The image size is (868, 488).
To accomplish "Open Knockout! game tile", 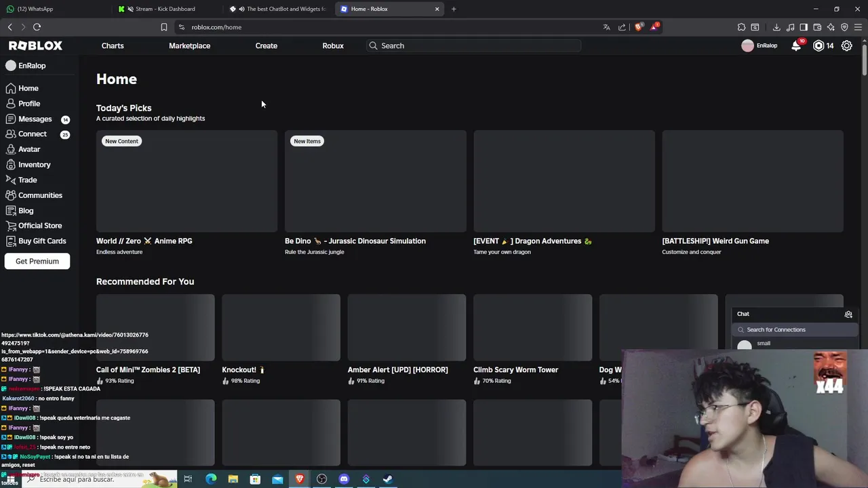I will click(281, 339).
